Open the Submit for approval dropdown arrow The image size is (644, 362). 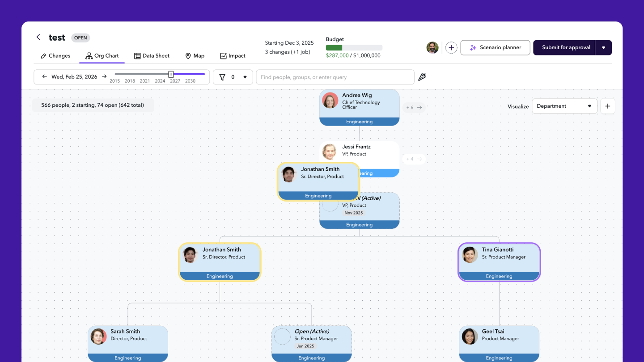coord(604,47)
